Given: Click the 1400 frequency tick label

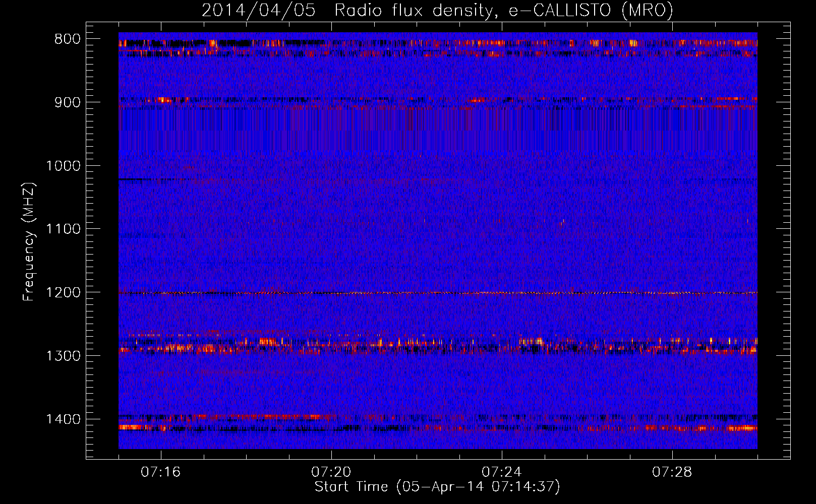Looking at the screenshot, I should [63, 419].
